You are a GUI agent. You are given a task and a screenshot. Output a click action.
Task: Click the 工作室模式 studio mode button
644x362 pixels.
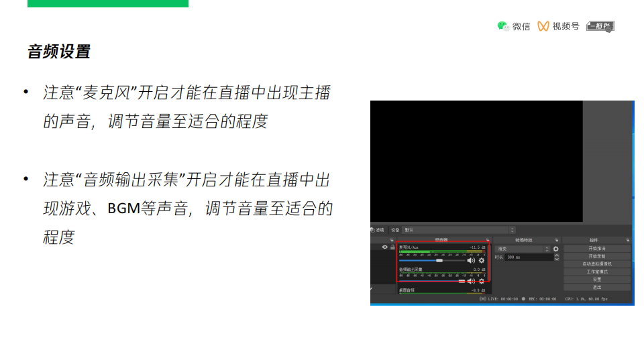[597, 271]
